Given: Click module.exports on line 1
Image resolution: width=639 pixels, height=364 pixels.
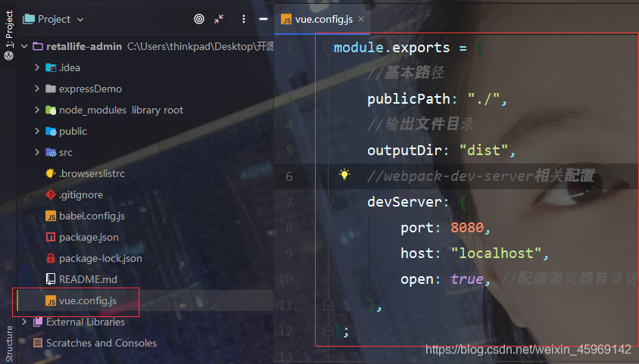Looking at the screenshot, I should [391, 48].
